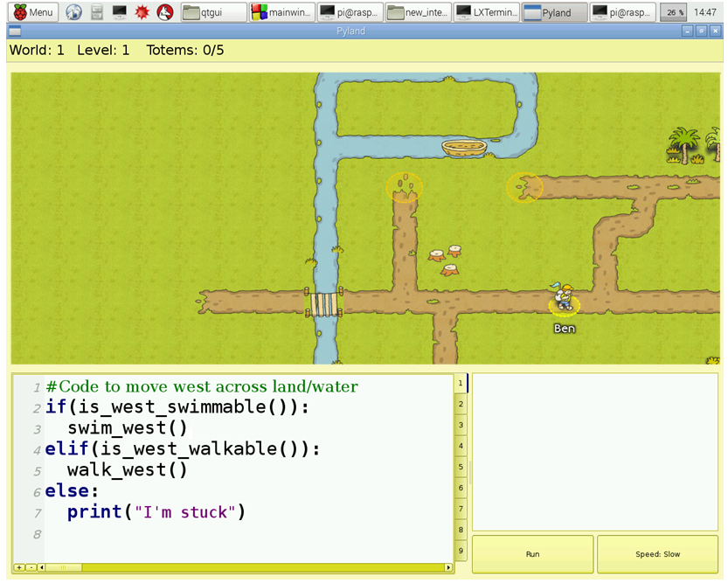Click the left arrow of the editor scrollbar
This screenshot has width=728, height=583.
[42, 567]
